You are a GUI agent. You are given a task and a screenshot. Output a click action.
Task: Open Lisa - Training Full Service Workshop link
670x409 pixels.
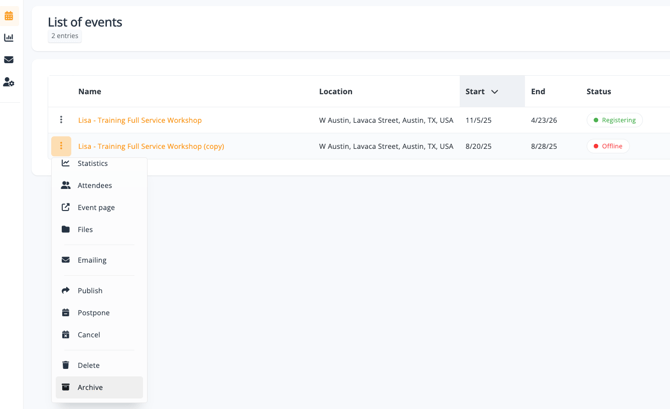(x=140, y=120)
